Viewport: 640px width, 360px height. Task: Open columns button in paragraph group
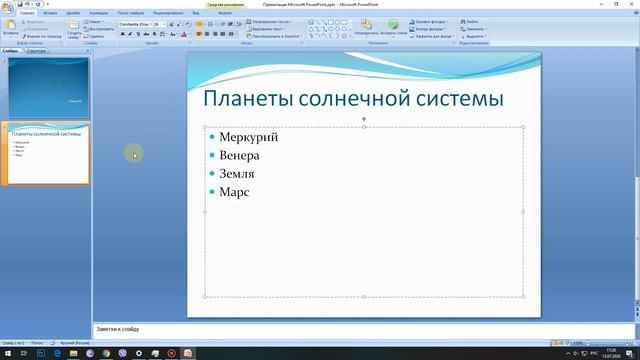click(x=231, y=34)
